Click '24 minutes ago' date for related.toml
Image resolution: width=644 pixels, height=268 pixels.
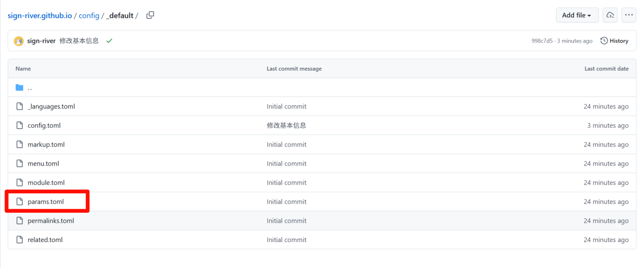click(x=606, y=240)
